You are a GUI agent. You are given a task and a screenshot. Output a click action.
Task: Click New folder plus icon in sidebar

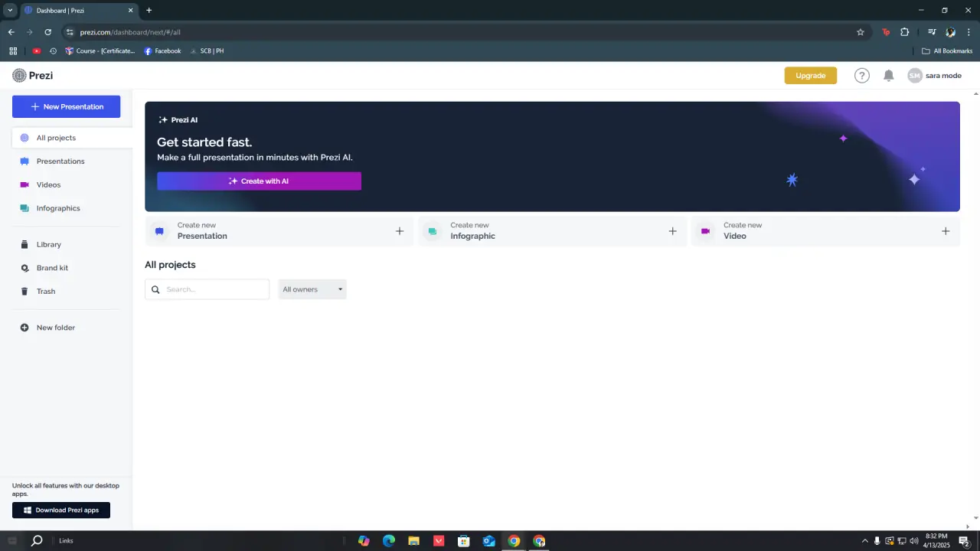click(x=24, y=328)
